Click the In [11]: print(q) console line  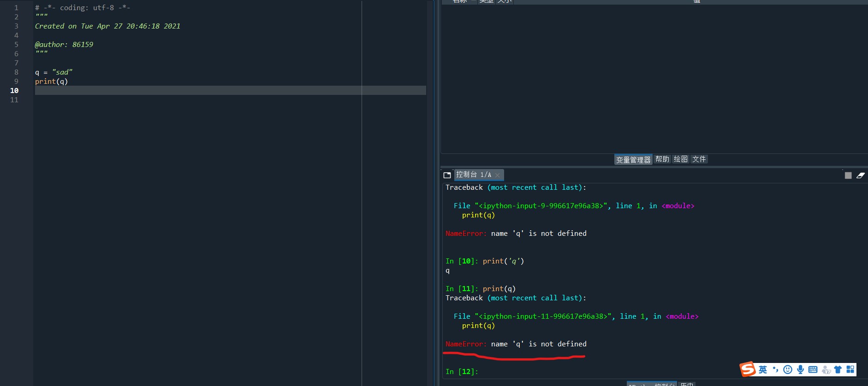[x=481, y=289]
